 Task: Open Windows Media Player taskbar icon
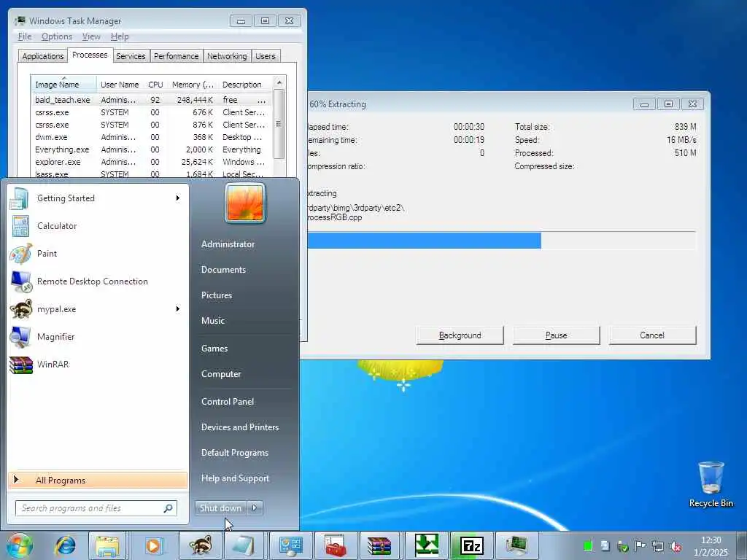(x=153, y=545)
